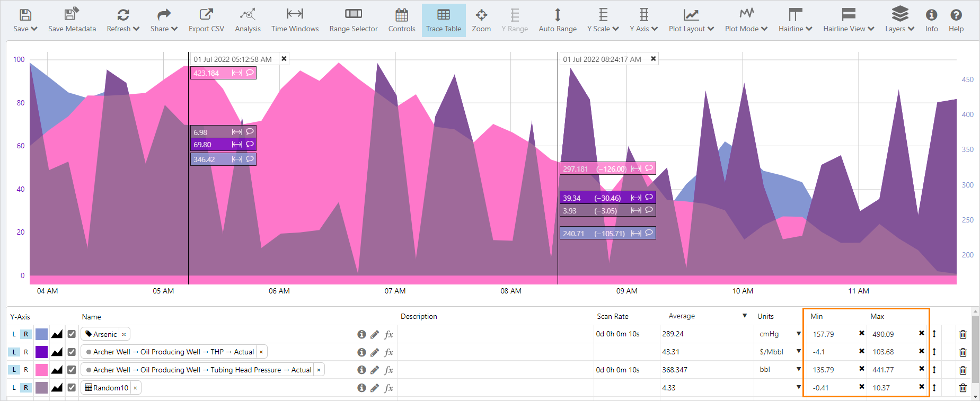Click the pink Tubing Head Pressure color swatch

[41, 370]
